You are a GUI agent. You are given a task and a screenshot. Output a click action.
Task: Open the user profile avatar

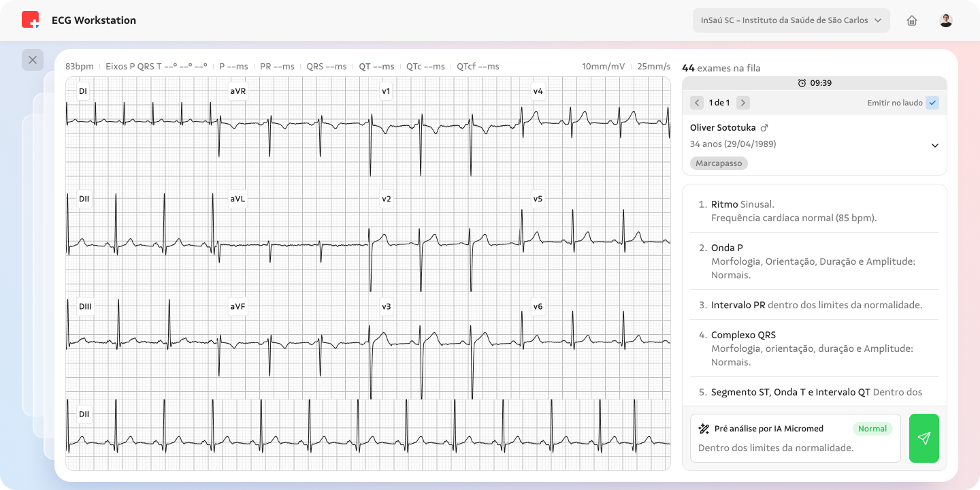(946, 20)
